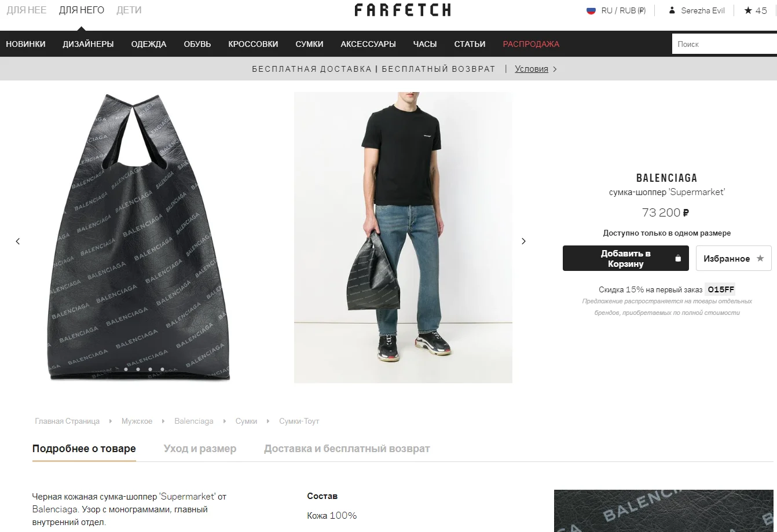Click the user profile icon by Serezha Evil
This screenshot has width=777, height=532.
pyautogui.click(x=672, y=10)
